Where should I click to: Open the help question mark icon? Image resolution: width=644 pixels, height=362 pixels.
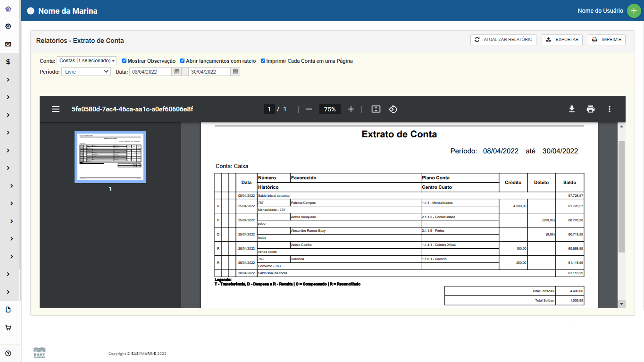8,353
